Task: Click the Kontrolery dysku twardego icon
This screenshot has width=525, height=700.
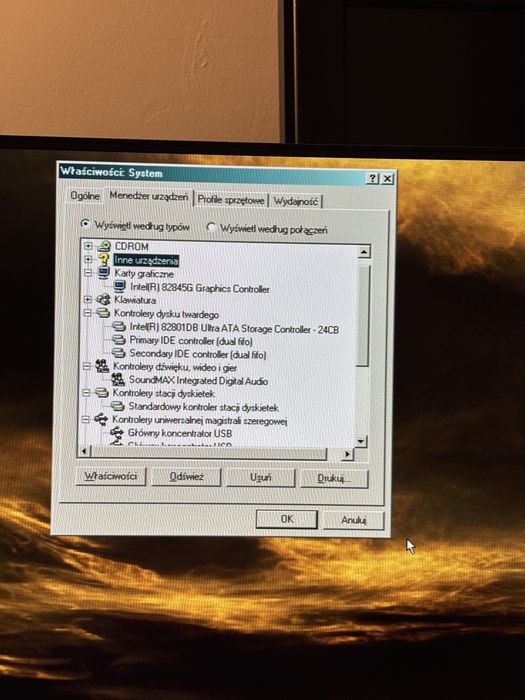Action: pos(103,313)
